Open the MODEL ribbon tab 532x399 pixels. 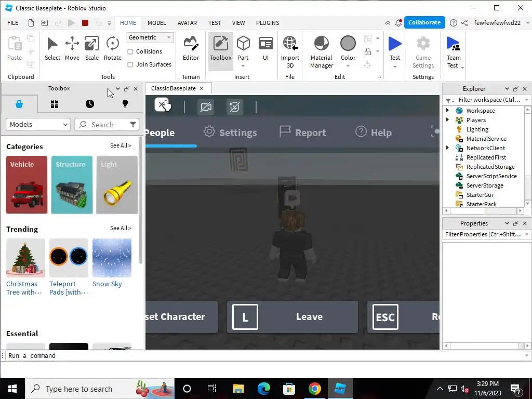[157, 23]
